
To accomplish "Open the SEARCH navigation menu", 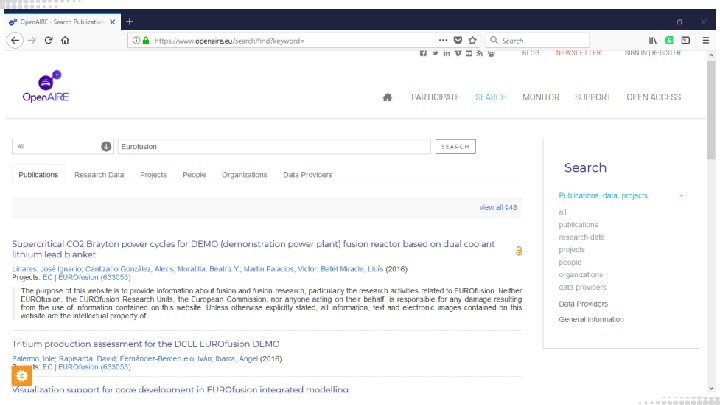I will (x=491, y=97).
